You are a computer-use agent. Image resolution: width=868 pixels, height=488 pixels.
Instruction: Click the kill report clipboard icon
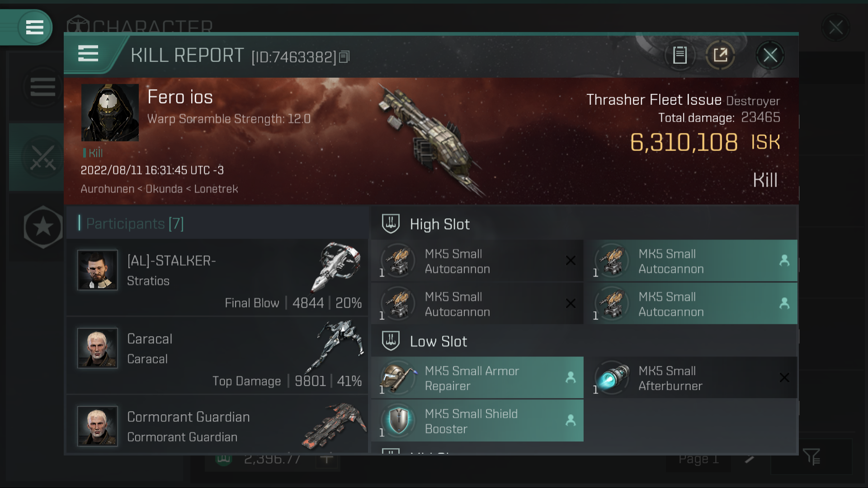tap(680, 55)
